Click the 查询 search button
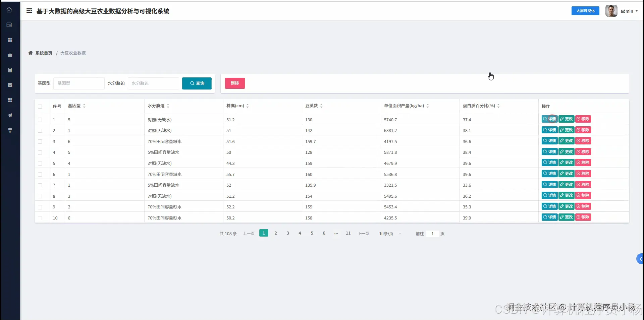Image resolution: width=644 pixels, height=320 pixels. click(197, 83)
